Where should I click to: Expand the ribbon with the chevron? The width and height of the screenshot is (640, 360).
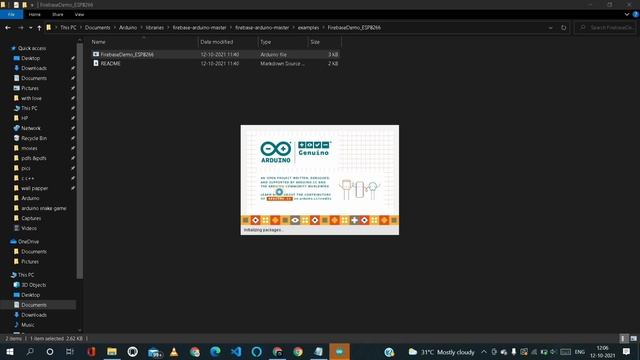[x=627, y=14]
